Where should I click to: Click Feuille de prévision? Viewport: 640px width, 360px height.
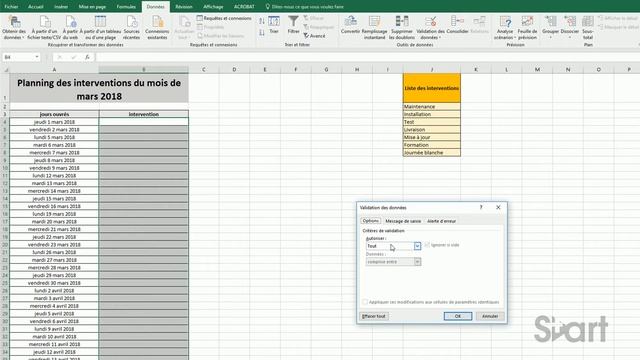pos(527,27)
